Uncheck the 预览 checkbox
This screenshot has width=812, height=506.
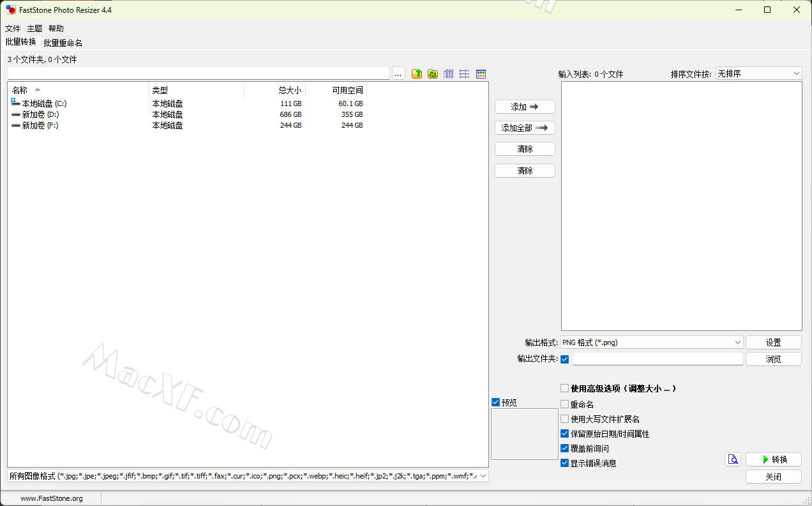[x=496, y=402]
